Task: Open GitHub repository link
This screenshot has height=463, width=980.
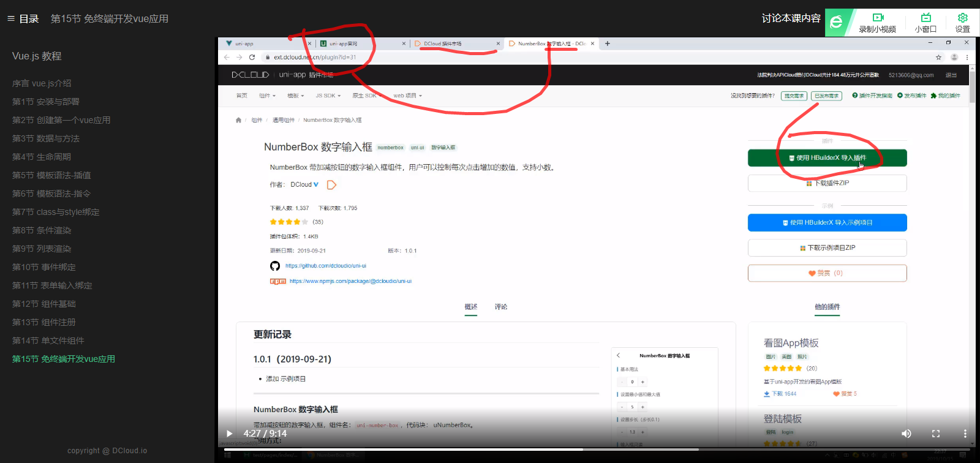Action: tap(326, 266)
